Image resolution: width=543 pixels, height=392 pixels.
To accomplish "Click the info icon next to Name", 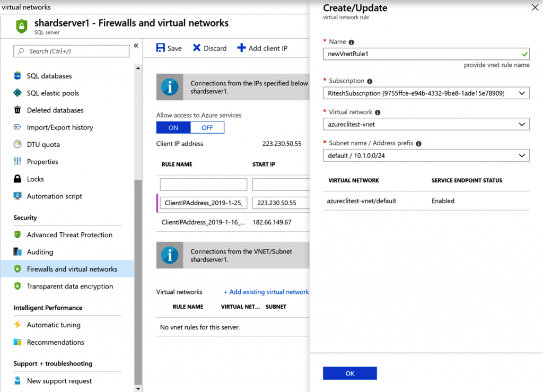I will (x=352, y=42).
